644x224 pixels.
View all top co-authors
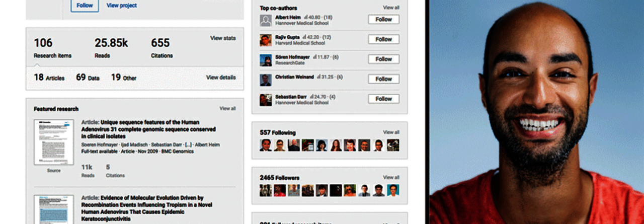(391, 8)
